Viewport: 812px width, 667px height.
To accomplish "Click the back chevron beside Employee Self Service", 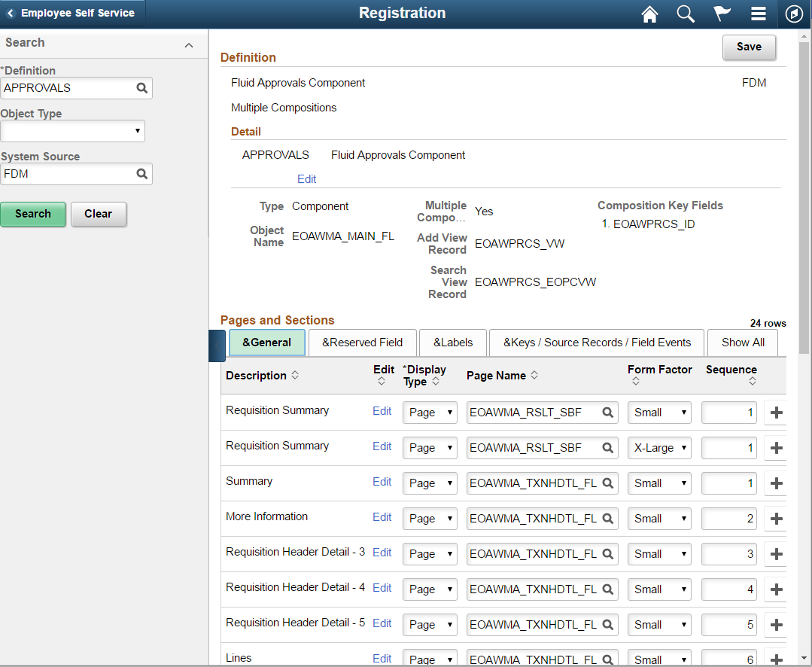I will coord(11,12).
